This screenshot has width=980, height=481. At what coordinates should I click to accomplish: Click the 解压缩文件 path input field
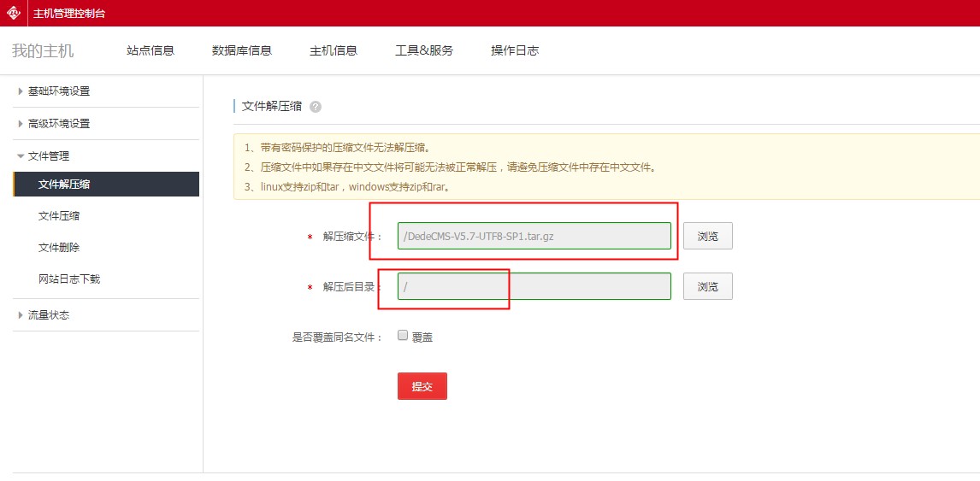coord(534,236)
